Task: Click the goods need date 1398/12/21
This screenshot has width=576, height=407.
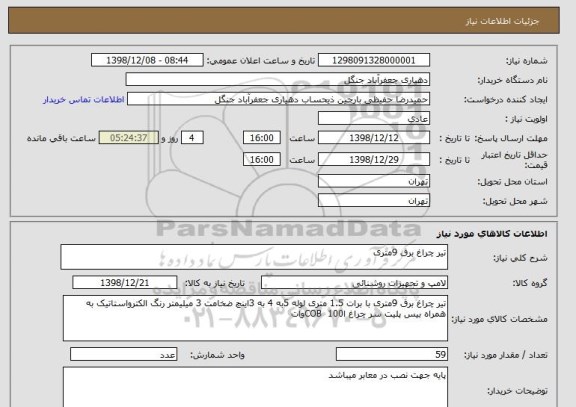Action: pos(125,283)
